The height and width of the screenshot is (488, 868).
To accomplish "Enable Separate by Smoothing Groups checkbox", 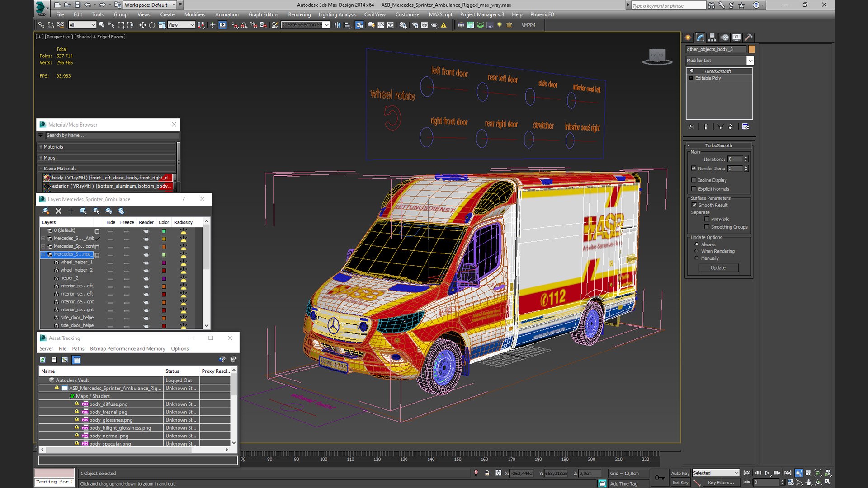I will point(707,227).
